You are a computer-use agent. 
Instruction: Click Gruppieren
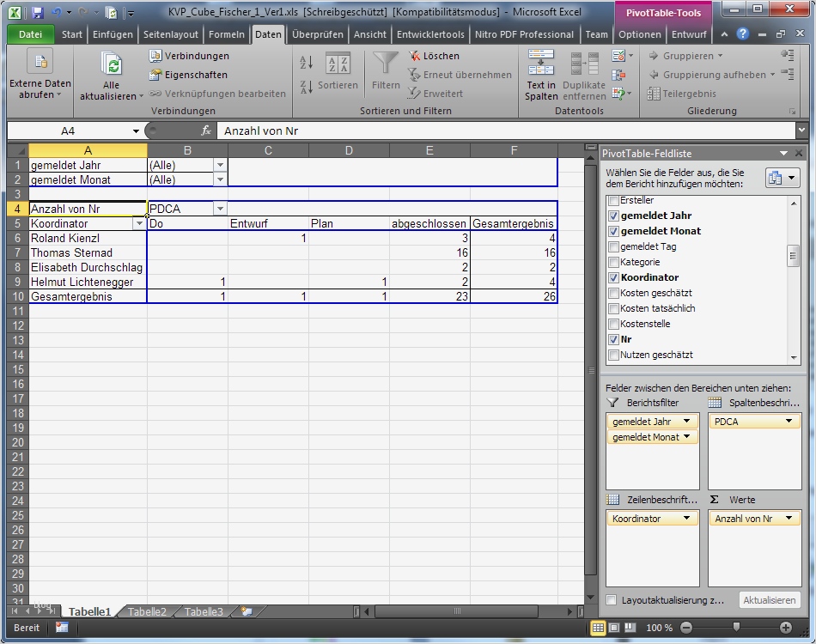[686, 56]
